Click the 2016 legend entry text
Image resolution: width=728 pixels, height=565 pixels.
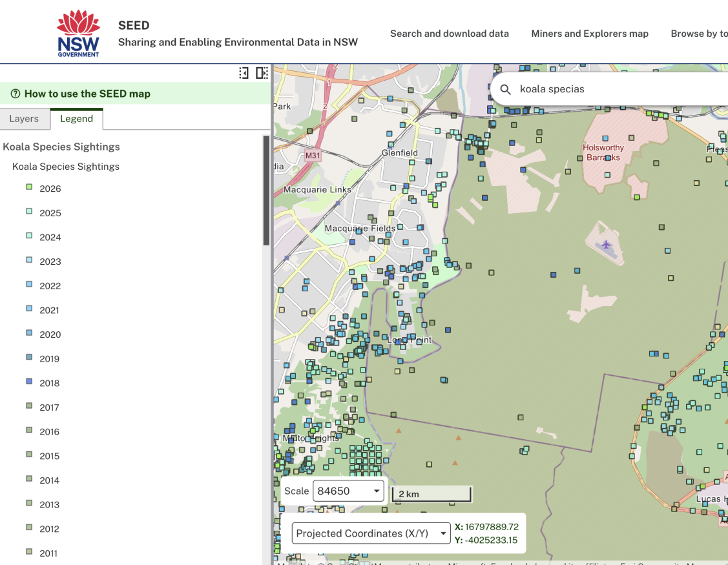[x=49, y=432]
